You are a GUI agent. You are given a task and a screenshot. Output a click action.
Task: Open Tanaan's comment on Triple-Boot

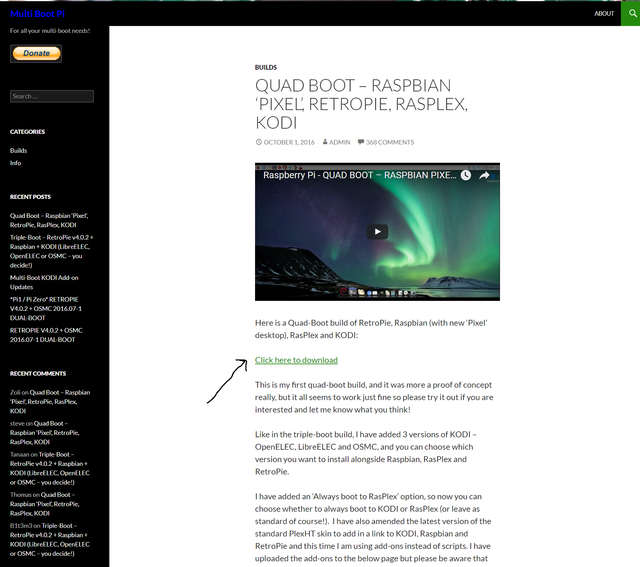point(50,468)
